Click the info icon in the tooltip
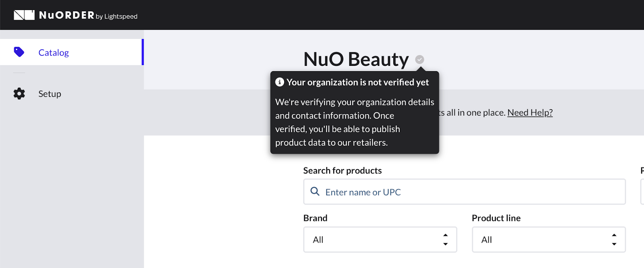This screenshot has height=268, width=644. click(279, 82)
